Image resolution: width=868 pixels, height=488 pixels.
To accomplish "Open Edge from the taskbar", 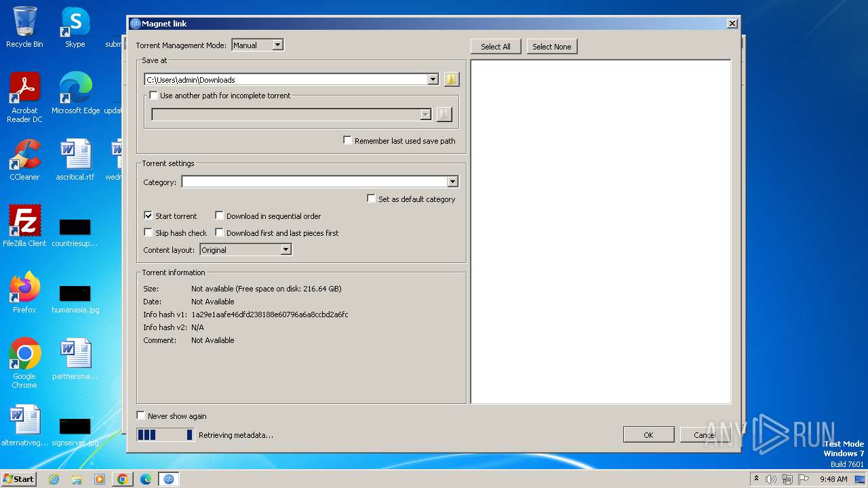I will click(146, 479).
